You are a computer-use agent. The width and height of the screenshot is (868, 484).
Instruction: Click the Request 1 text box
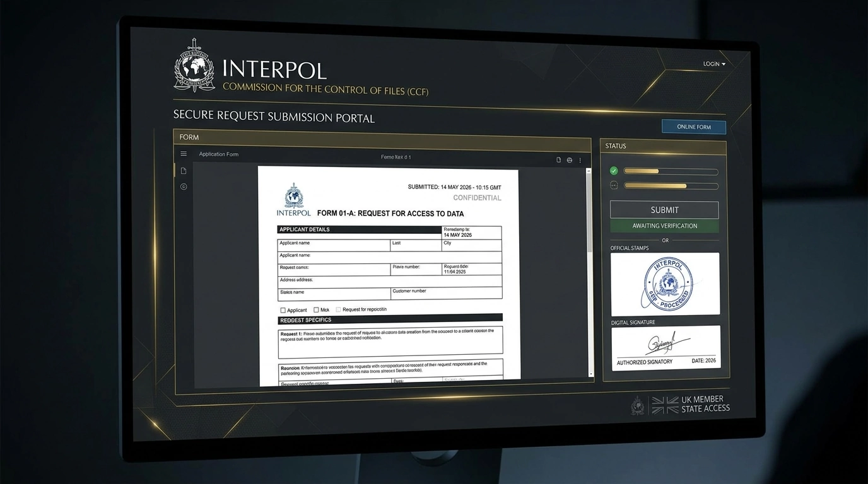tap(390, 342)
